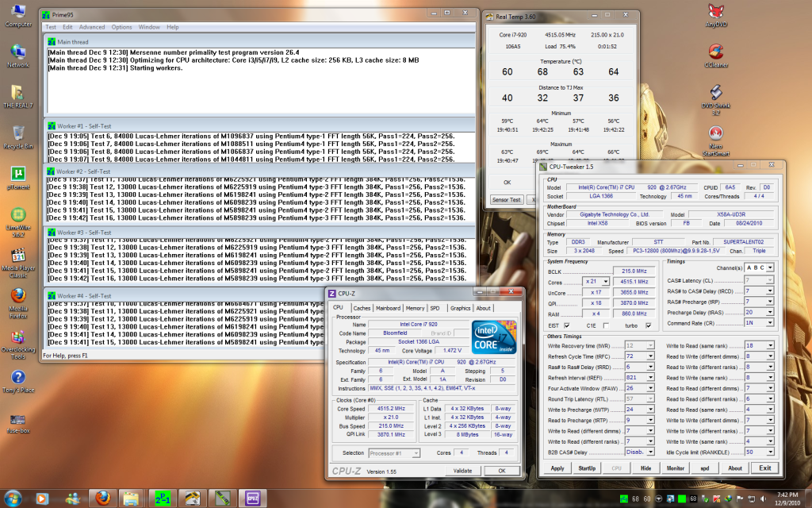812x508 pixels.
Task: Expand Refresh Cycle Time (tRFC) dropdown
Action: (650, 356)
